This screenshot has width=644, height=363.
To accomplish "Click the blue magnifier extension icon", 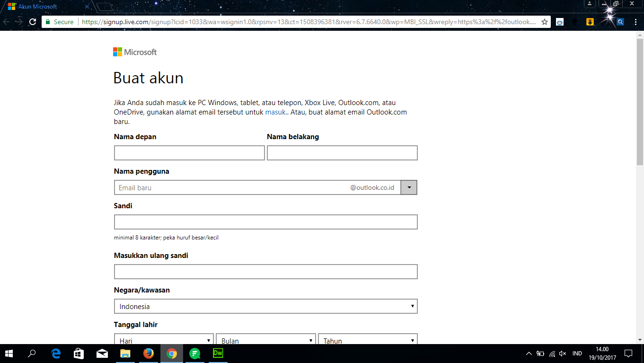I will click(x=620, y=22).
